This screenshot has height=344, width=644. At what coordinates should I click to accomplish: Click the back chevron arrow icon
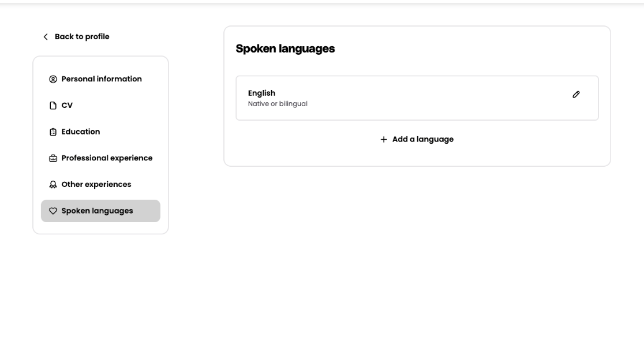pyautogui.click(x=46, y=37)
